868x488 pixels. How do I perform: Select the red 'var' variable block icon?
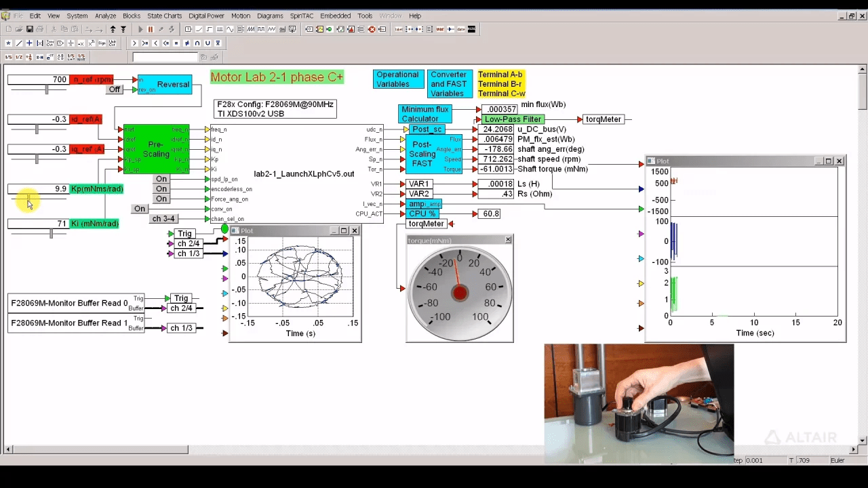(440, 29)
